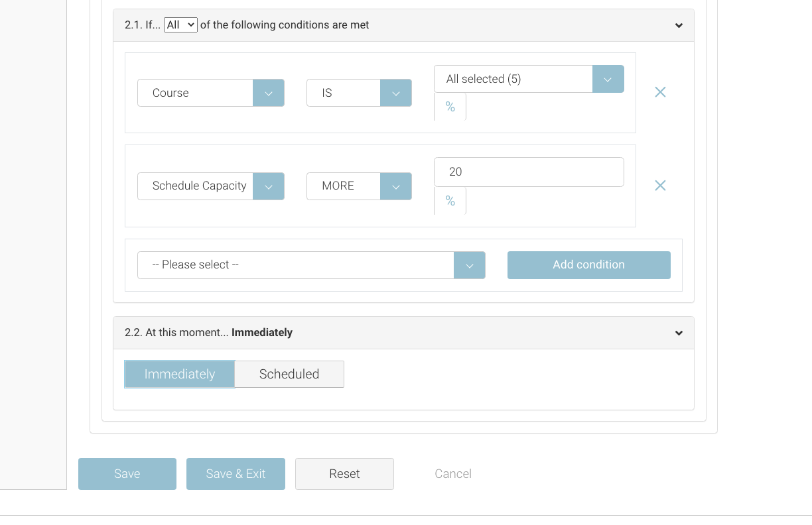Open the All/Any conditions selector
The height and width of the screenshot is (525, 812).
pyautogui.click(x=180, y=25)
